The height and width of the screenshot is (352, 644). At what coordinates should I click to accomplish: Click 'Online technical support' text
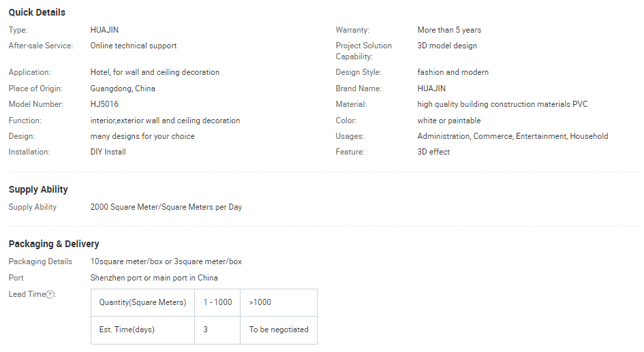pyautogui.click(x=134, y=46)
